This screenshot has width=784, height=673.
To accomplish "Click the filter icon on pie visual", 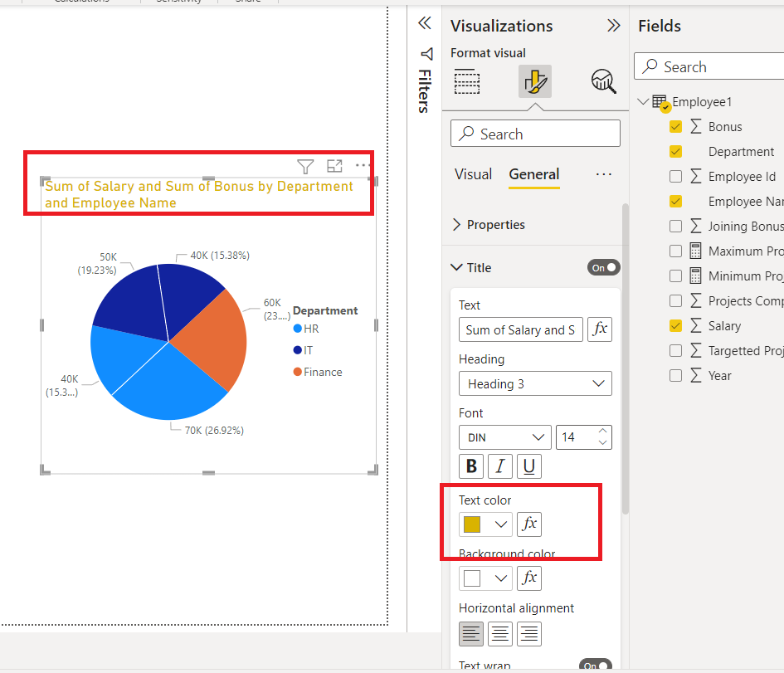I will 305,166.
